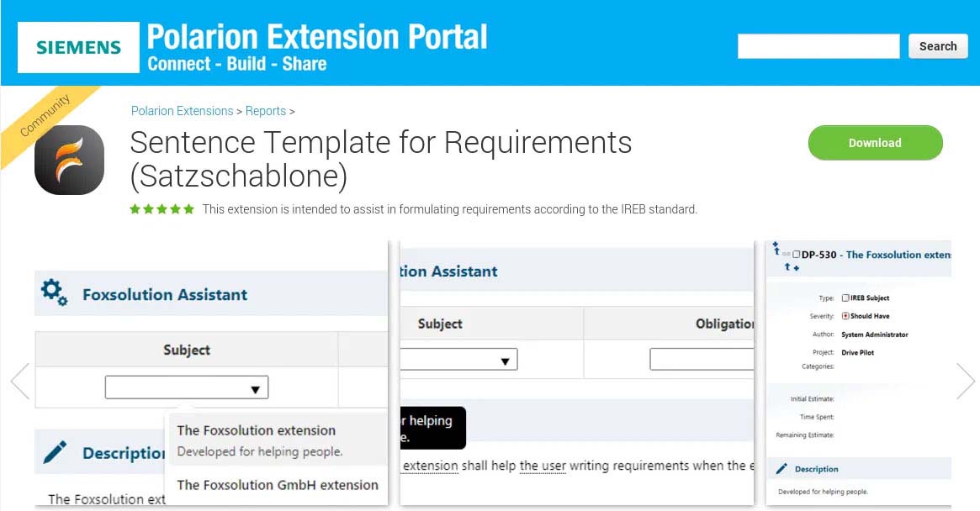The image size is (980, 511).
Task: Click the right carousel arrow to see more screenshots
Action: [x=964, y=381]
